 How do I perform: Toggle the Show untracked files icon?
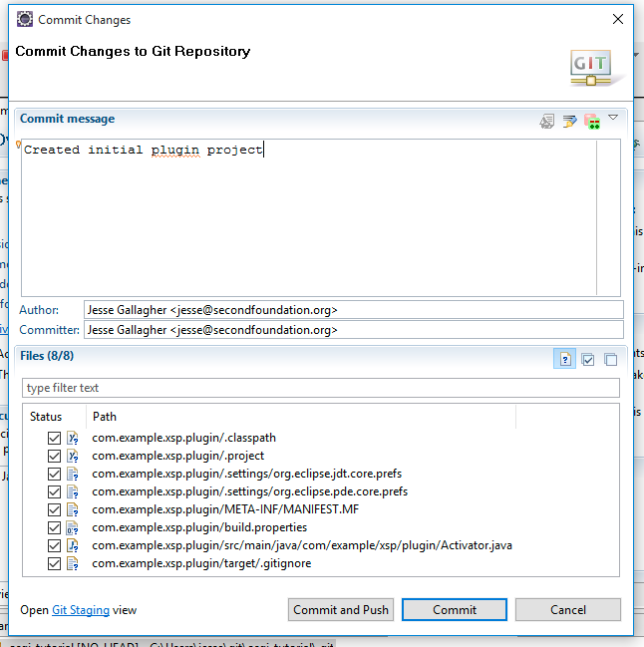[565, 359]
